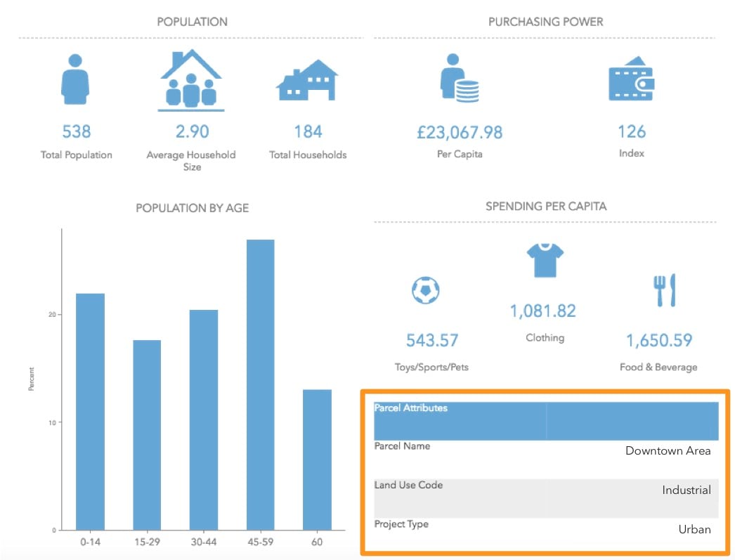Click the person with coins Per Capita icon

[460, 77]
